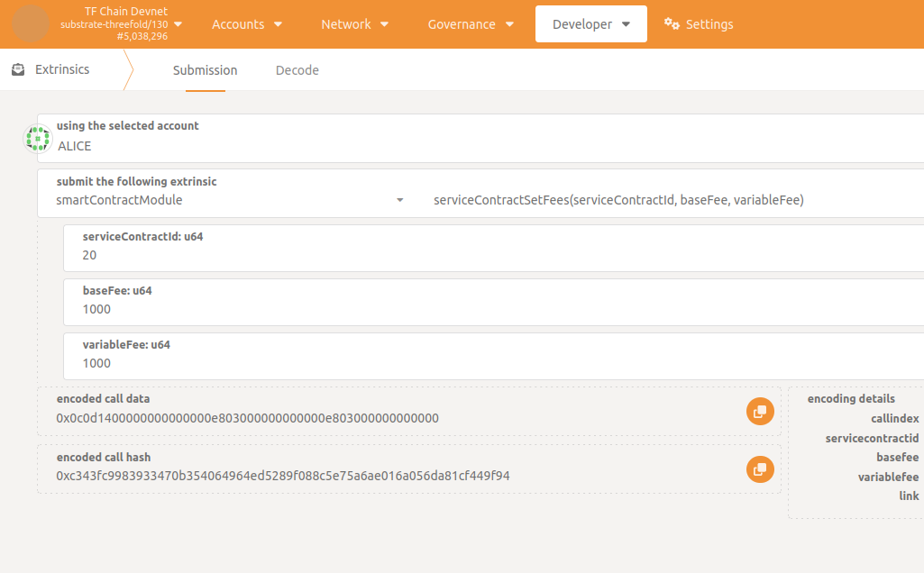This screenshot has height=573, width=924.
Task: Copy the encoded call data
Action: click(760, 411)
